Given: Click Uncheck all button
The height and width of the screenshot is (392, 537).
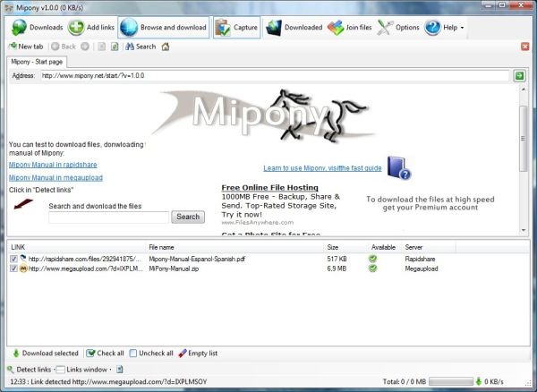Looking at the screenshot, I should click(151, 354).
